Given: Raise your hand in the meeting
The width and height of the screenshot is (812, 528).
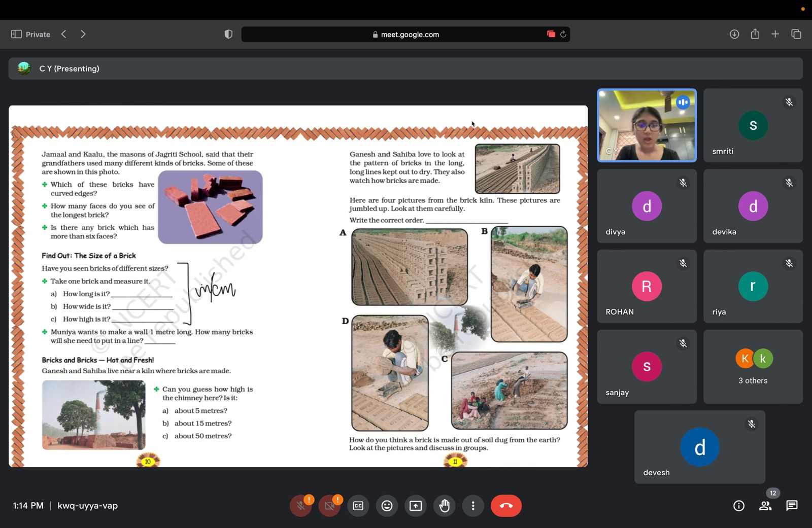Looking at the screenshot, I should pyautogui.click(x=444, y=506).
